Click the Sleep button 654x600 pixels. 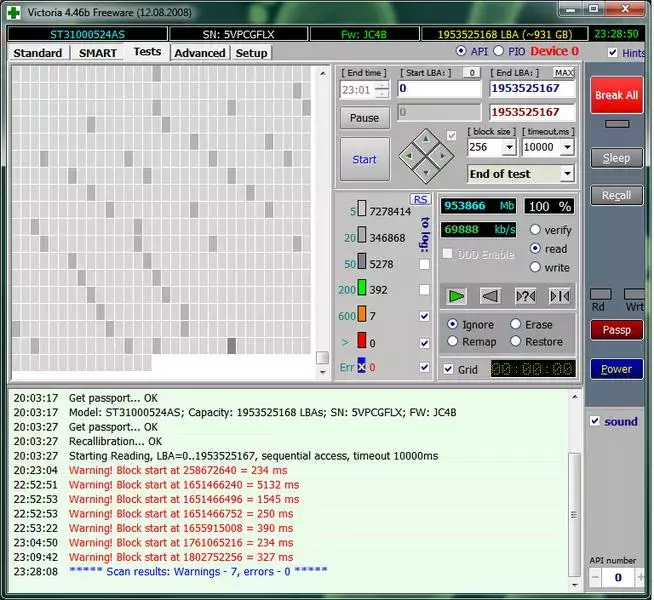(616, 158)
